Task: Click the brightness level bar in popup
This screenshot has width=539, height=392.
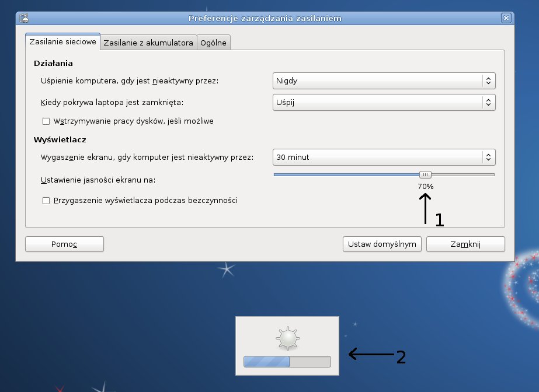Action: 287,362
